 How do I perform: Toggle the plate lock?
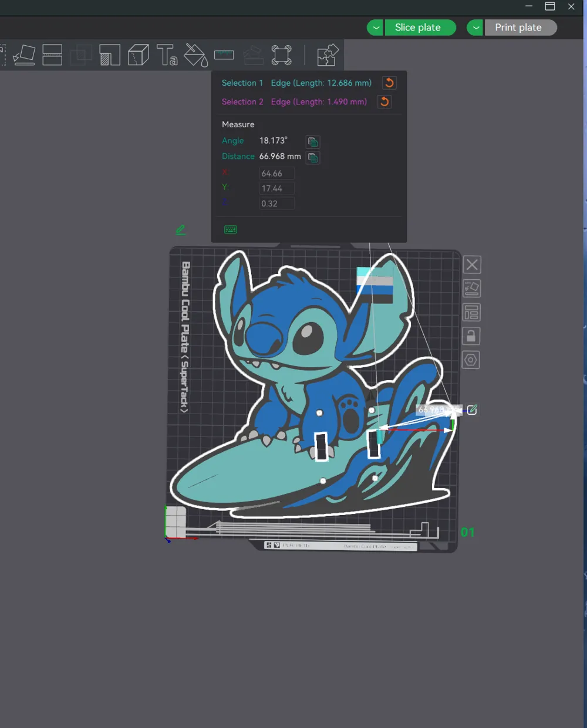pos(471,336)
